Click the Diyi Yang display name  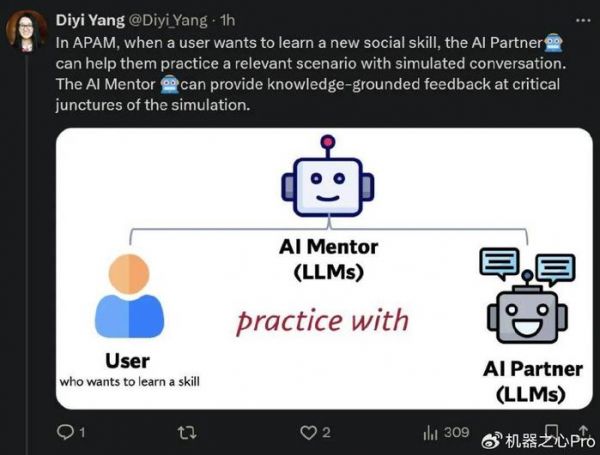(90, 20)
